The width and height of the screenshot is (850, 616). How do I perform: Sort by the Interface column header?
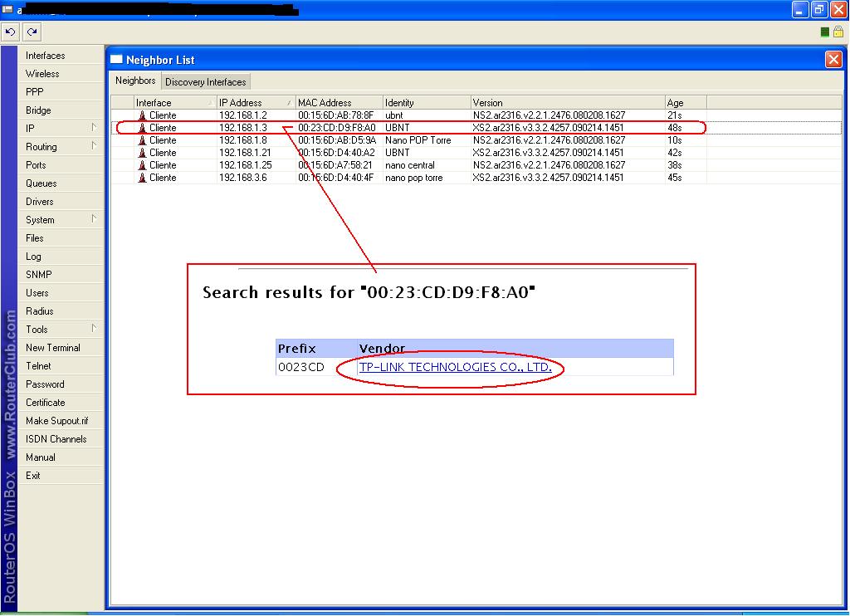click(175, 102)
